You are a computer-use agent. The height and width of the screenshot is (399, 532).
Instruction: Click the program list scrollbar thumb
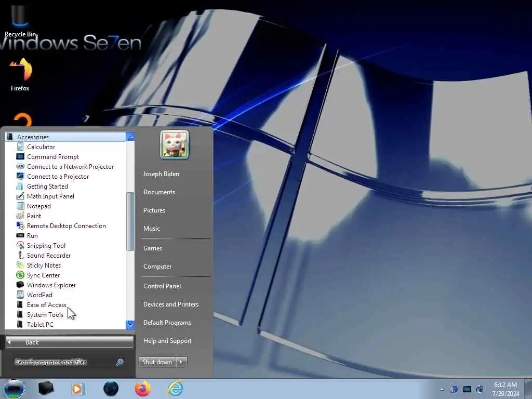(x=130, y=221)
